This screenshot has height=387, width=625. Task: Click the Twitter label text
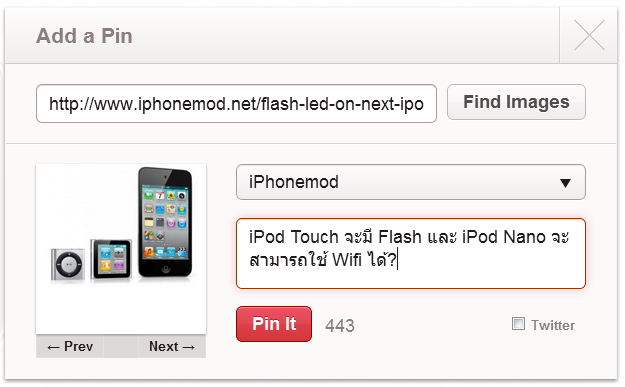[553, 325]
